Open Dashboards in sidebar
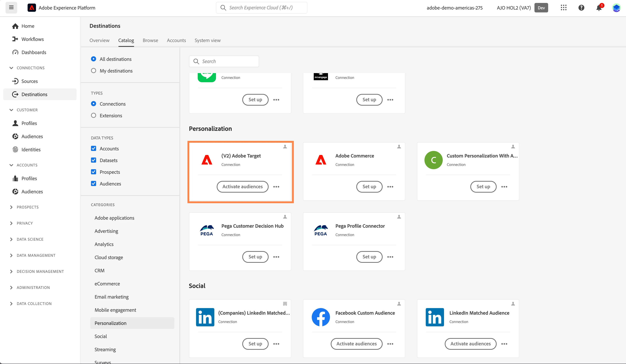This screenshot has width=626, height=364. point(34,52)
